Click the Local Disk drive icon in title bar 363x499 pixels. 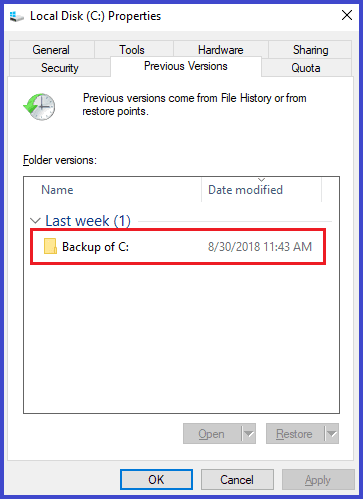click(16, 16)
